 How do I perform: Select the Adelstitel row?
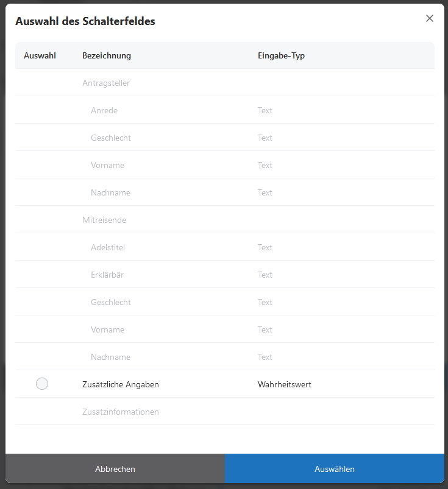[x=108, y=247]
